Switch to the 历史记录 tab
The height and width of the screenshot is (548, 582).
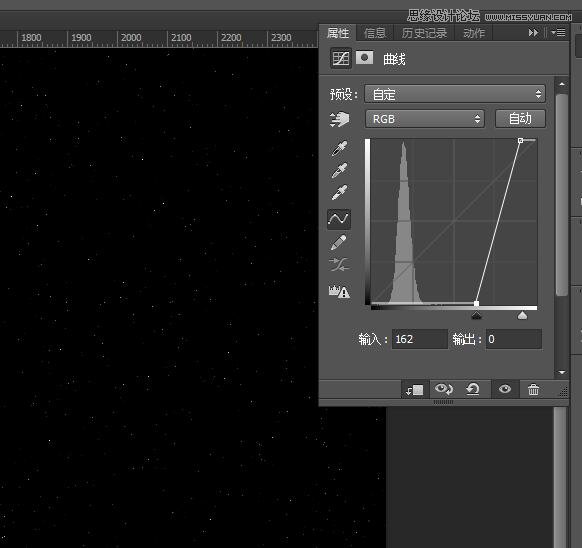424,33
